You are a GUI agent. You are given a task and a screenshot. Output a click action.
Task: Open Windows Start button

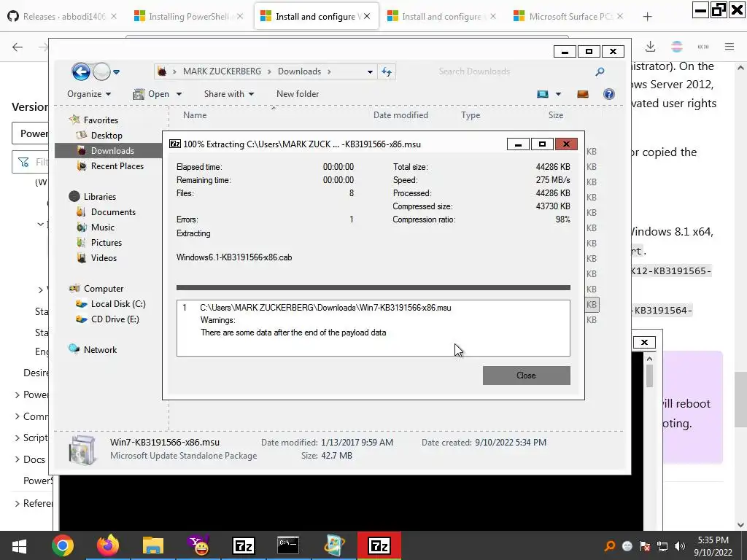pyautogui.click(x=19, y=545)
